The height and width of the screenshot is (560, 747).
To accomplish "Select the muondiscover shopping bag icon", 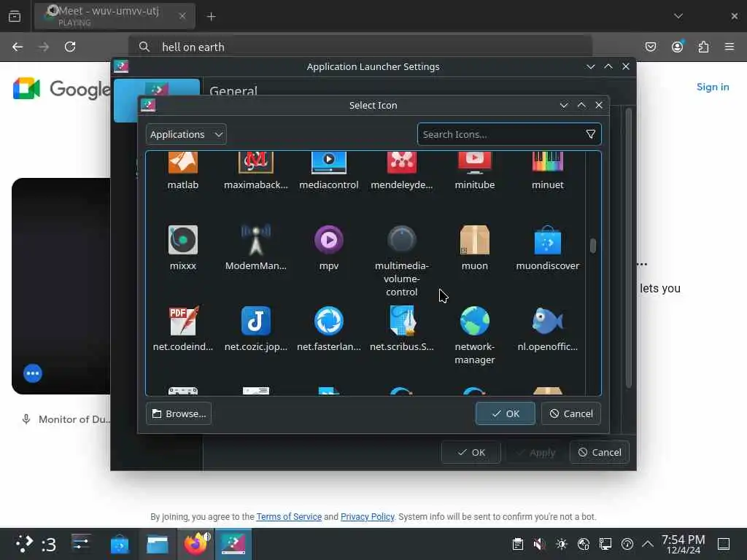I will tap(547, 241).
